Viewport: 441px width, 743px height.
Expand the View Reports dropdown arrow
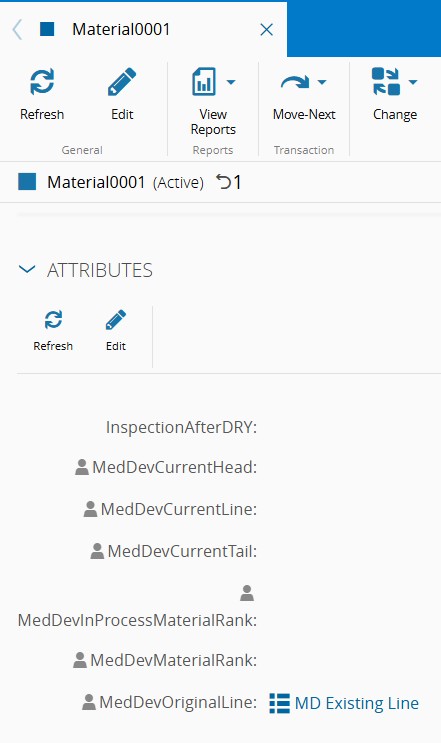(231, 82)
